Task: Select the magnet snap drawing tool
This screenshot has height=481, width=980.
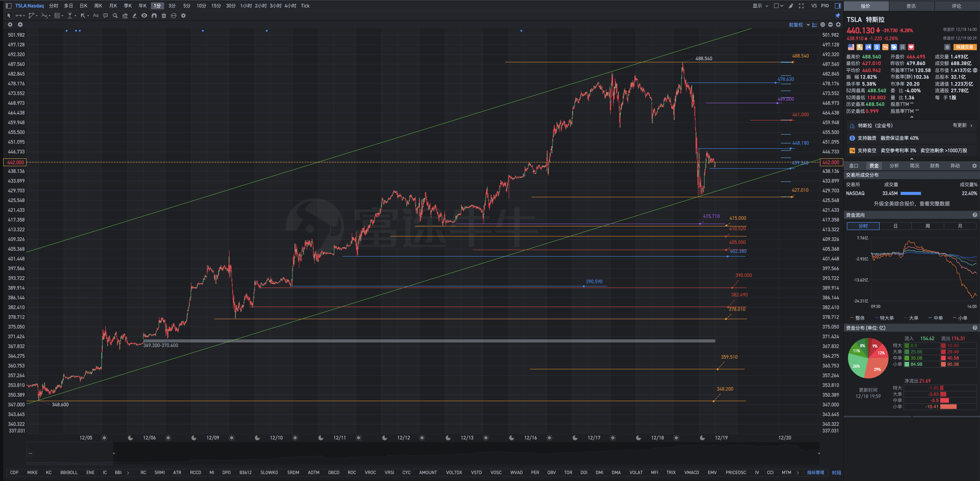Action: tap(154, 16)
